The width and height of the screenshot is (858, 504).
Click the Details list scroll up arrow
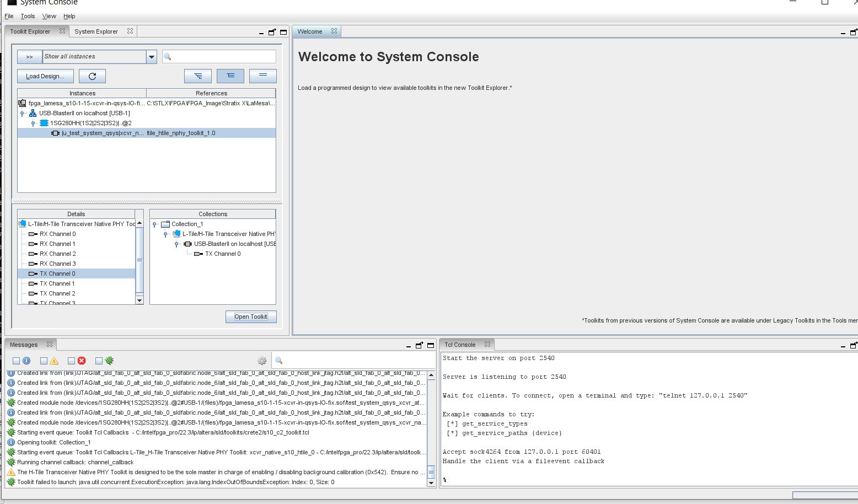point(140,223)
